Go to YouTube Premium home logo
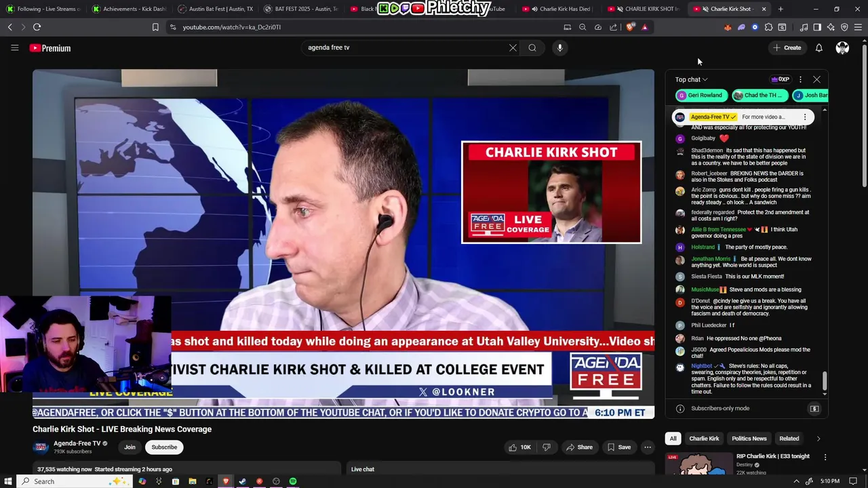The height and width of the screenshot is (488, 868). click(x=50, y=48)
